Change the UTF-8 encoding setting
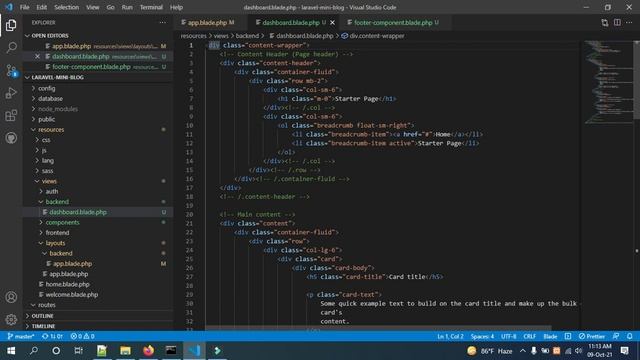 coord(509,336)
